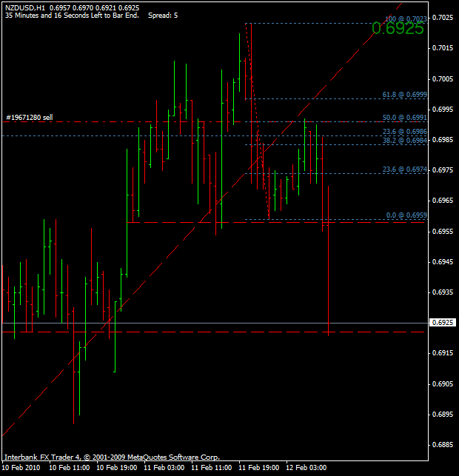Viewport: 459px width, 476px height.
Task: Select the 23.6 @ 0.6986 Fibonacci label
Action: click(x=405, y=132)
